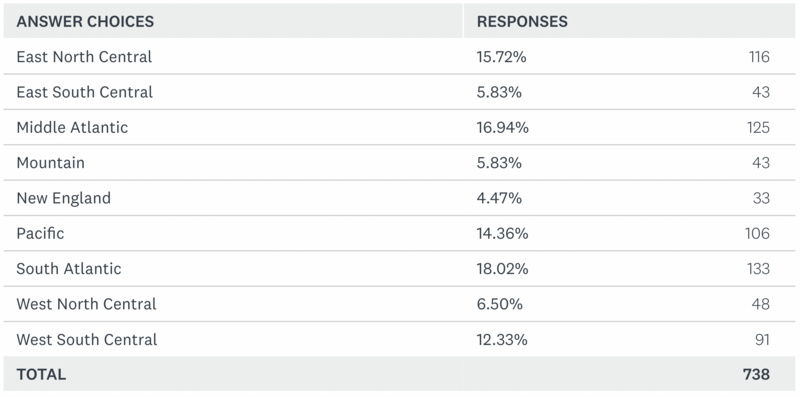
Task: Click the Middle Atlantic answer choice
Action: pyautogui.click(x=72, y=127)
